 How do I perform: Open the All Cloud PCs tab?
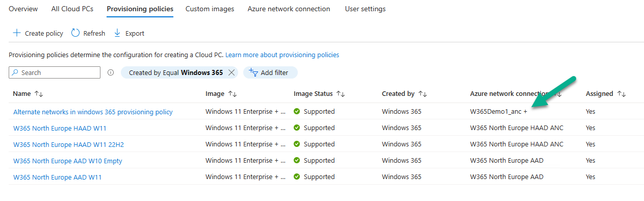pos(72,9)
